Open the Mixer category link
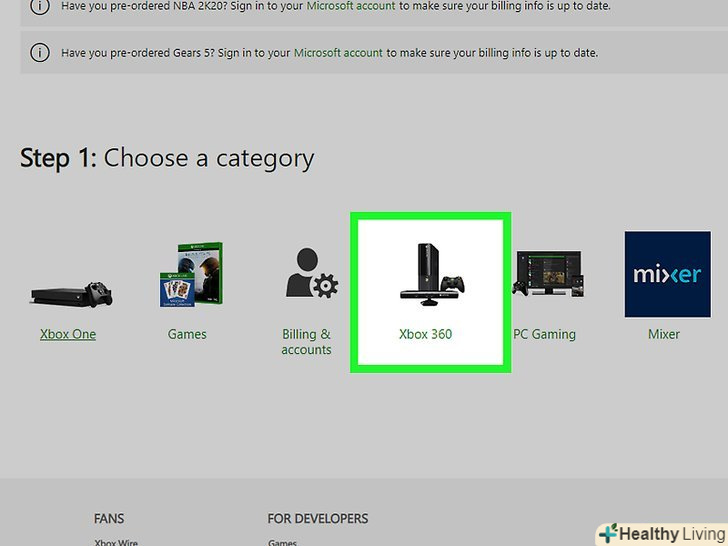 (664, 334)
